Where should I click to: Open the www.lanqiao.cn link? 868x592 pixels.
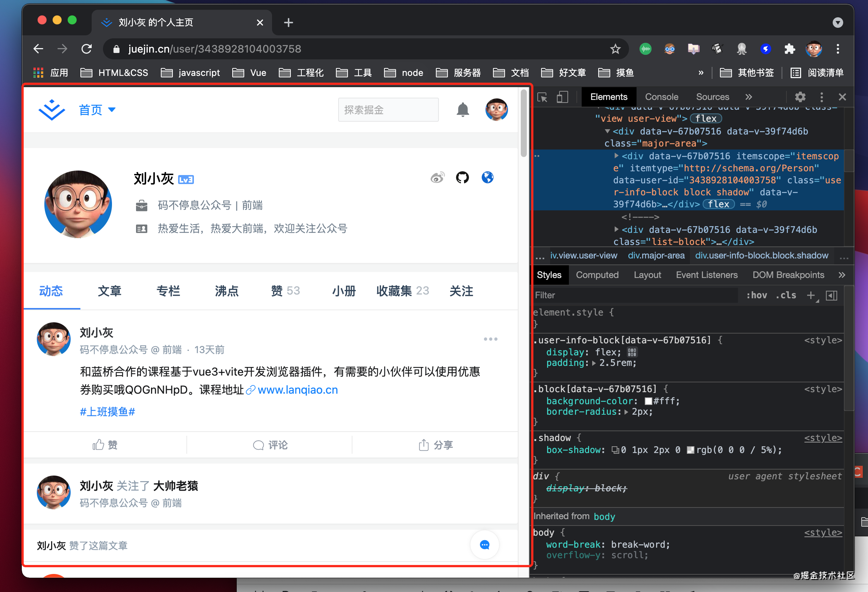pyautogui.click(x=297, y=390)
